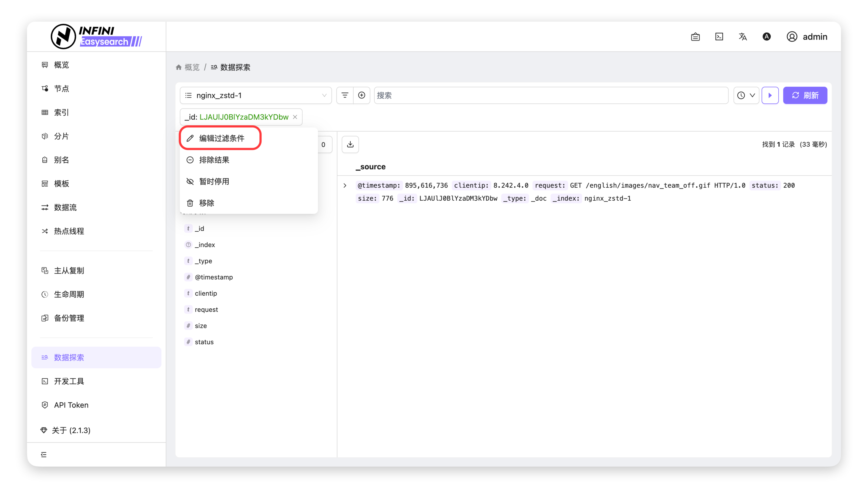868x499 pixels.
Task: Open the dev console icon in header
Action: 719,37
